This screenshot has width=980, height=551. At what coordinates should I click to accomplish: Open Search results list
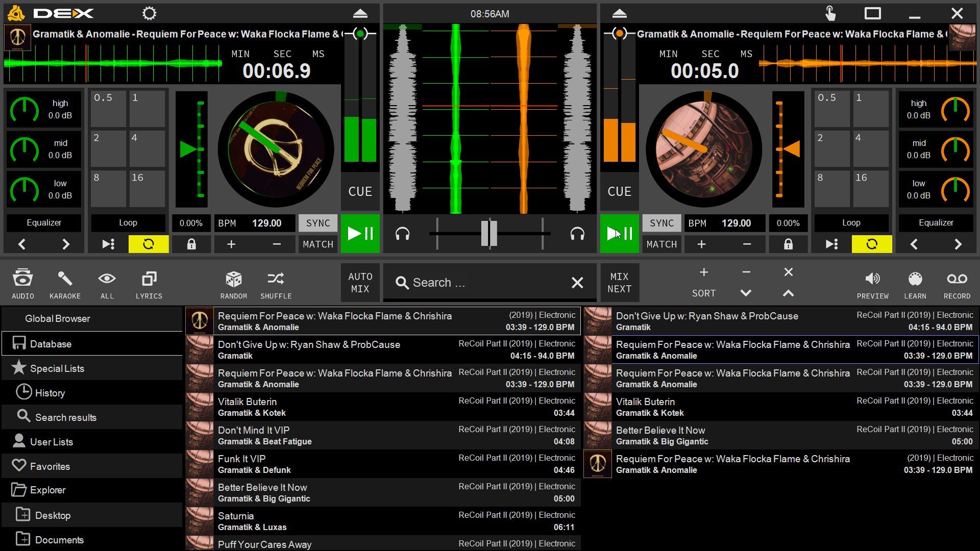pyautogui.click(x=92, y=417)
